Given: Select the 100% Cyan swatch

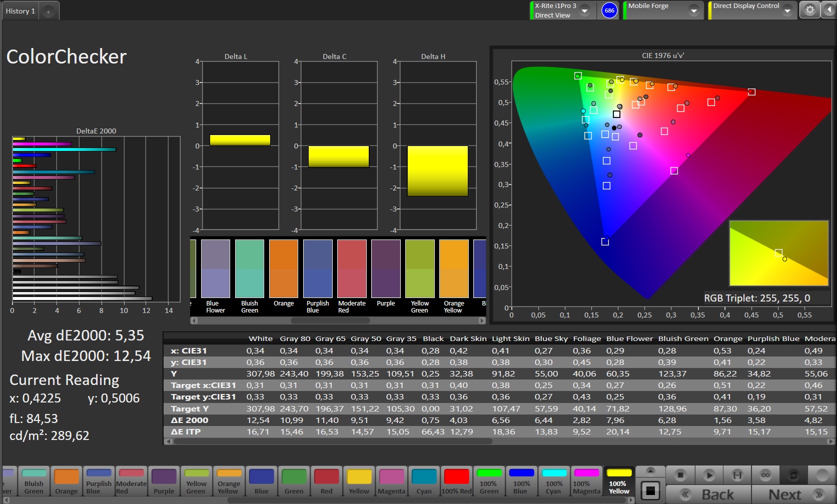Looking at the screenshot, I should point(554,481).
